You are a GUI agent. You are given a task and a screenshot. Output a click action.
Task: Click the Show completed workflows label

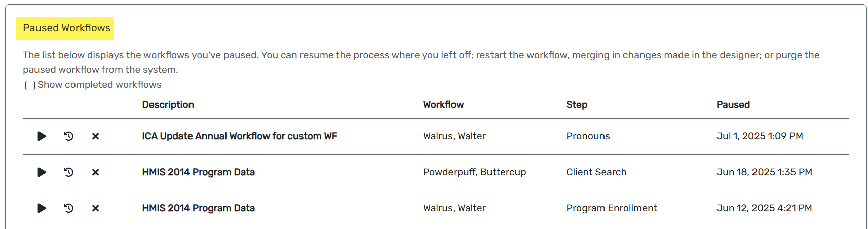click(x=99, y=85)
